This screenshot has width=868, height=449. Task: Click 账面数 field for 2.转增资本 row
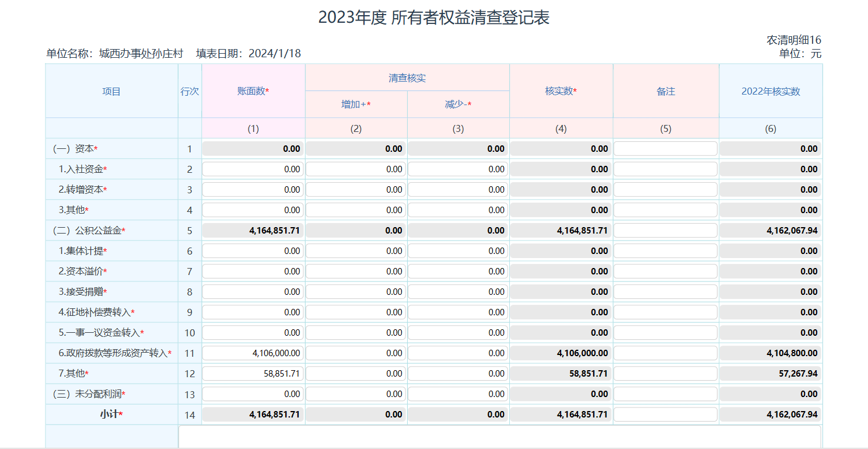(253, 190)
